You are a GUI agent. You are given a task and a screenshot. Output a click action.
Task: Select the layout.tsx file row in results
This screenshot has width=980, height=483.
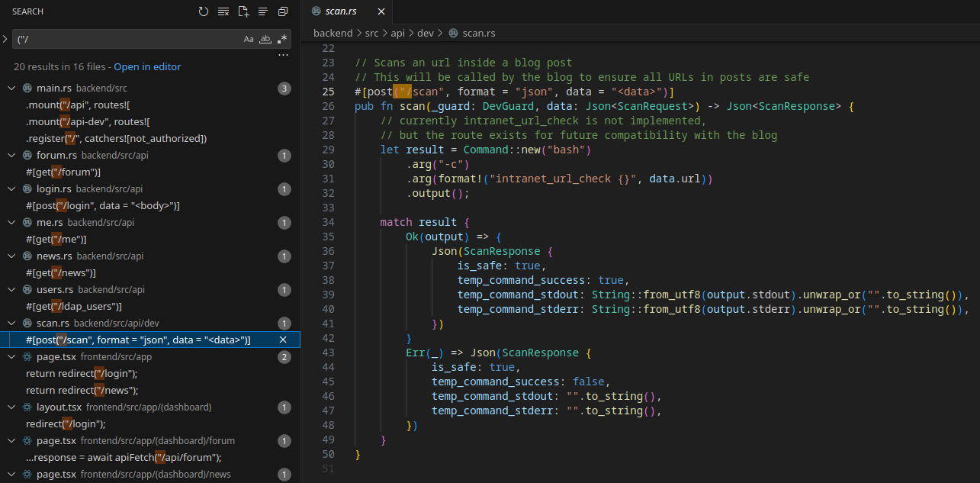[150, 407]
